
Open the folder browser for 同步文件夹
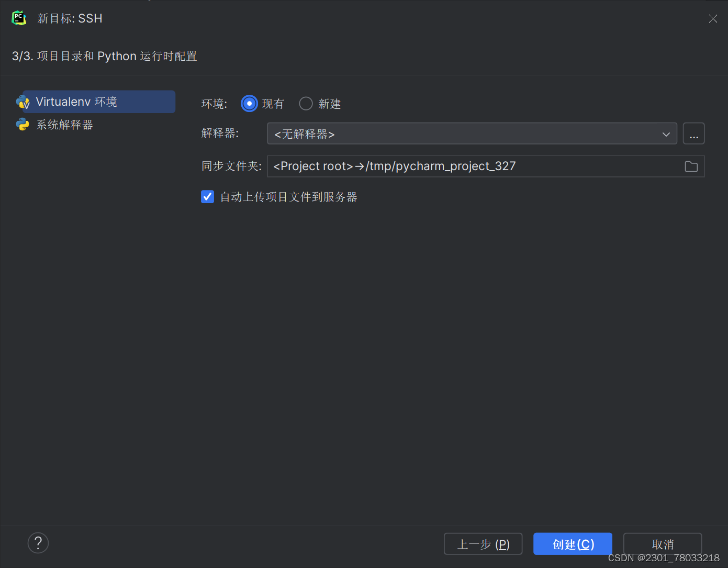click(691, 166)
